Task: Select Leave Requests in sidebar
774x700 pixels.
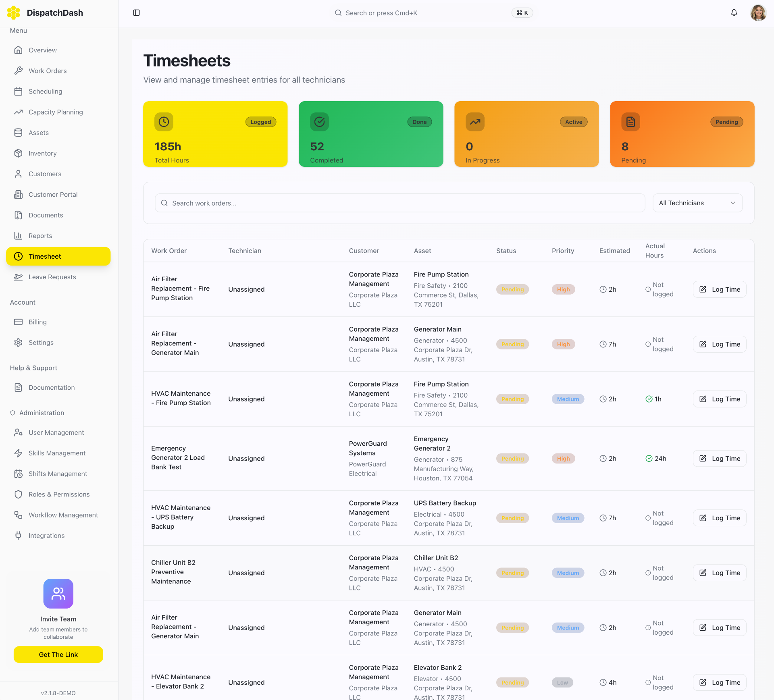Action: point(58,277)
